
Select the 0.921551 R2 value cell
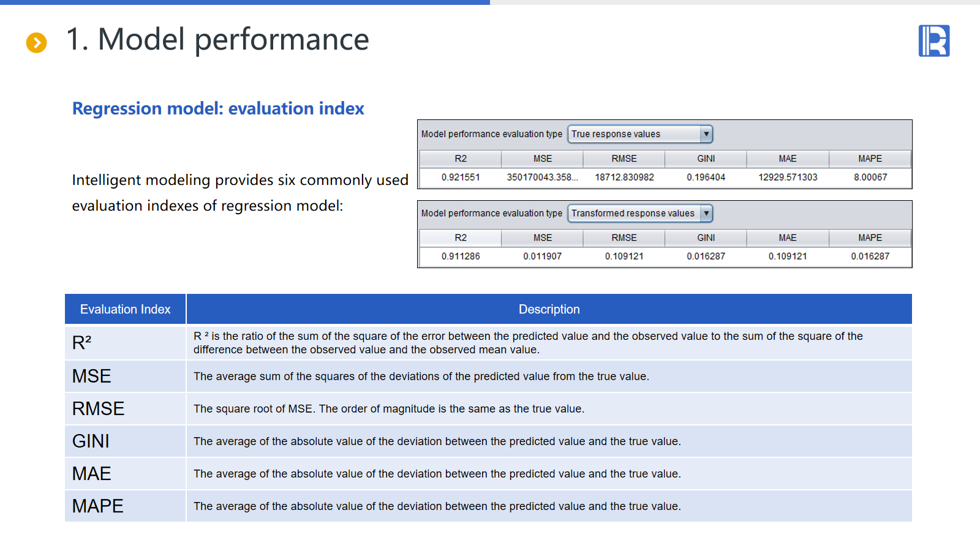pyautogui.click(x=461, y=177)
